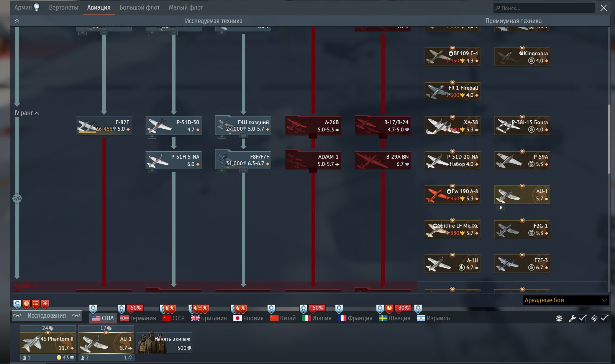Toggle the checkbox beside the ammo-belt icon

604,318
